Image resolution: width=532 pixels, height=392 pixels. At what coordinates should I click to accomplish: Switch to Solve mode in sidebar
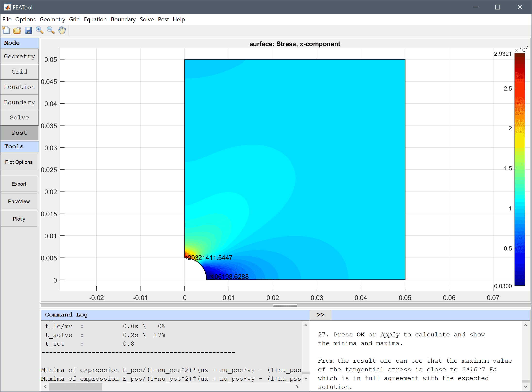[x=19, y=117]
